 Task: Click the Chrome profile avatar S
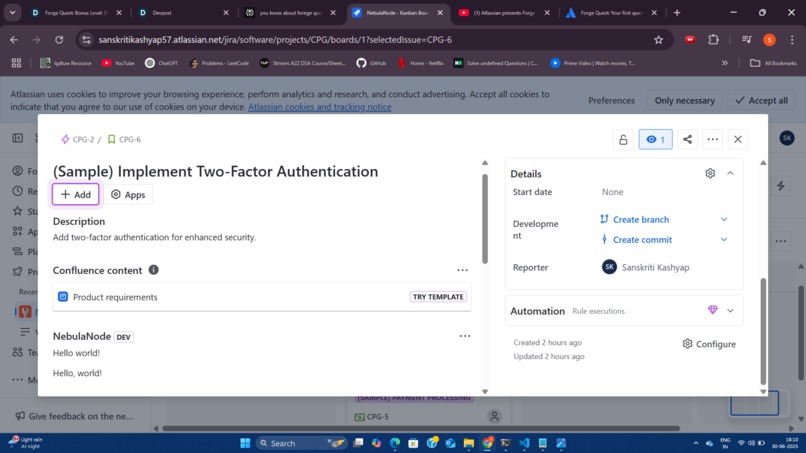pyautogui.click(x=770, y=40)
